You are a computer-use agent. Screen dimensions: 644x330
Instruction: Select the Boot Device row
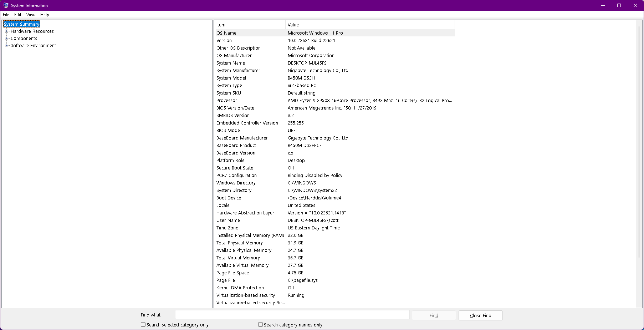click(334, 198)
